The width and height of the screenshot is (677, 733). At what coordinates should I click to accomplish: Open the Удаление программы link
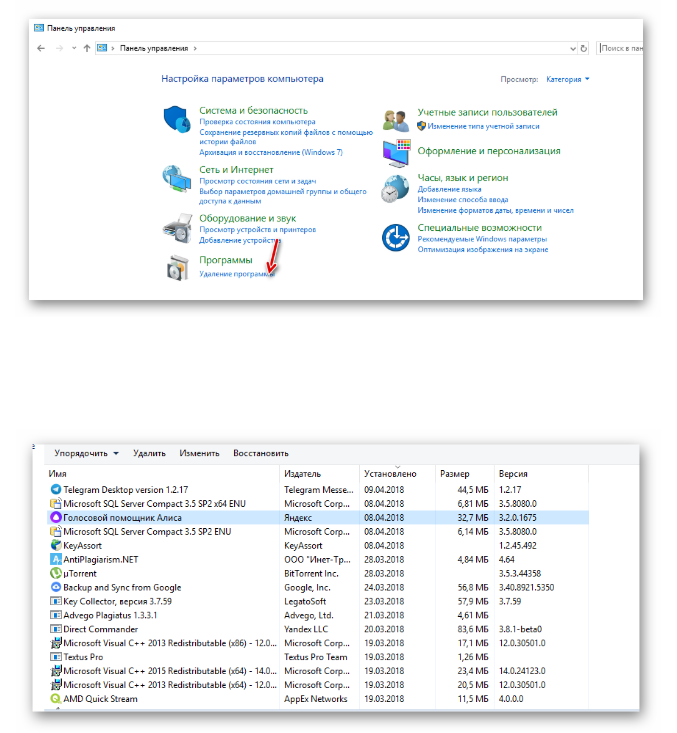click(x=237, y=274)
